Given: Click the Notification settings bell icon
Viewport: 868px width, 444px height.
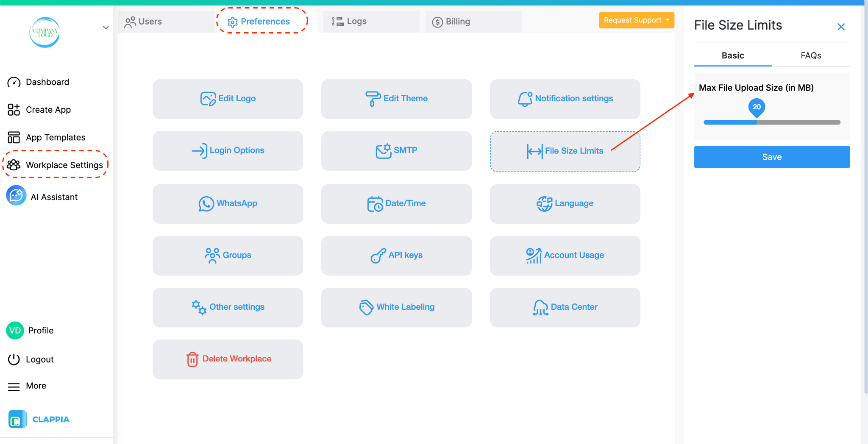Looking at the screenshot, I should [x=525, y=99].
